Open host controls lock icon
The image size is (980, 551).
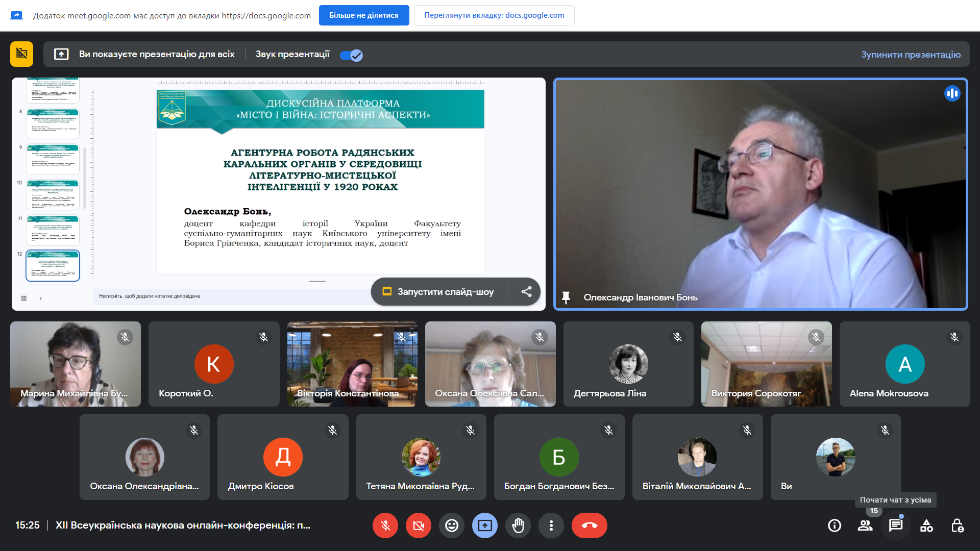point(957,525)
